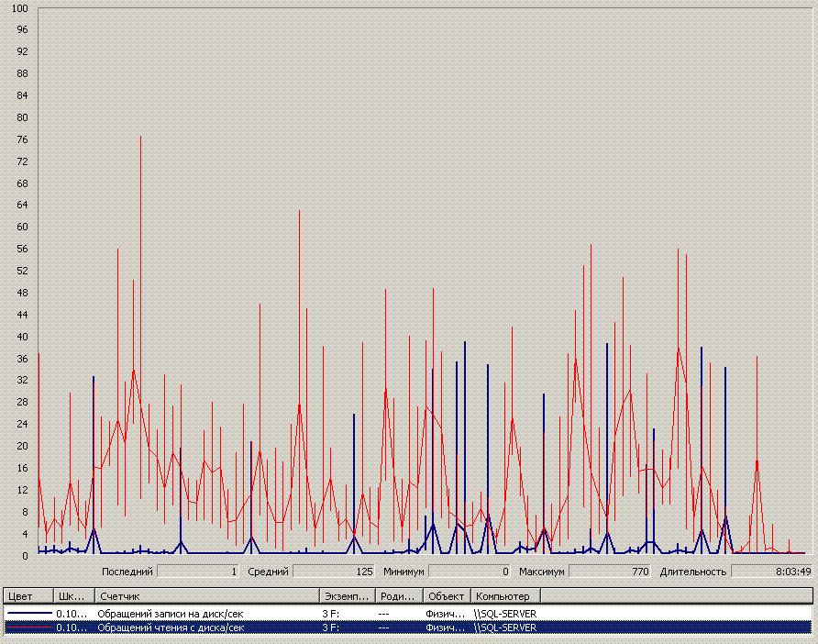The image size is (818, 644).
Task: Click '3 F:' instance in read counter row
Action: (331, 627)
